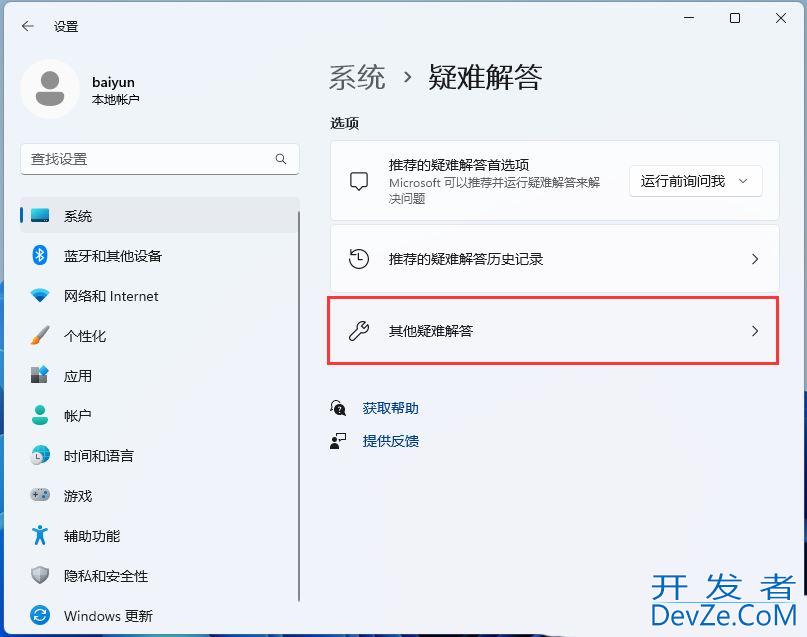Click the Wi-Fi icon for 网络和 Internet
This screenshot has height=637, width=807.
point(40,295)
